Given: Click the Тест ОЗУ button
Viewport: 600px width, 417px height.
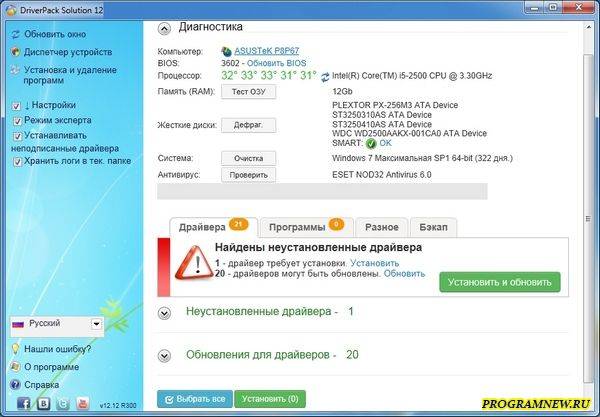Looking at the screenshot, I should 248,92.
